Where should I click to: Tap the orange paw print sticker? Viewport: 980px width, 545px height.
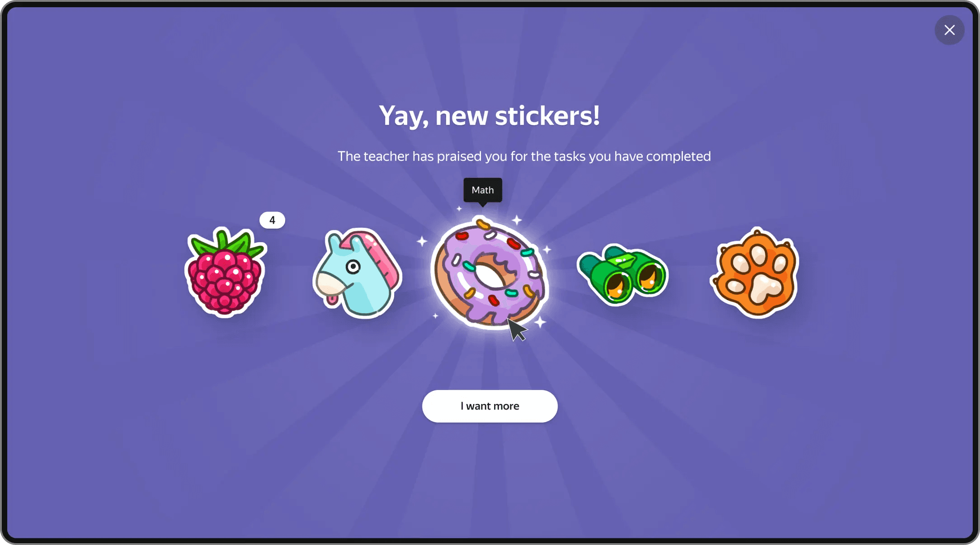coord(755,272)
